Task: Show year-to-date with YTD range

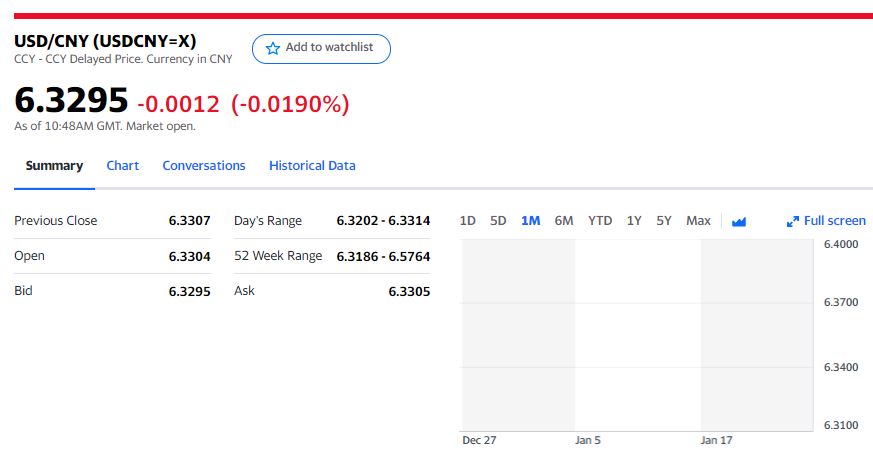Action: click(600, 221)
